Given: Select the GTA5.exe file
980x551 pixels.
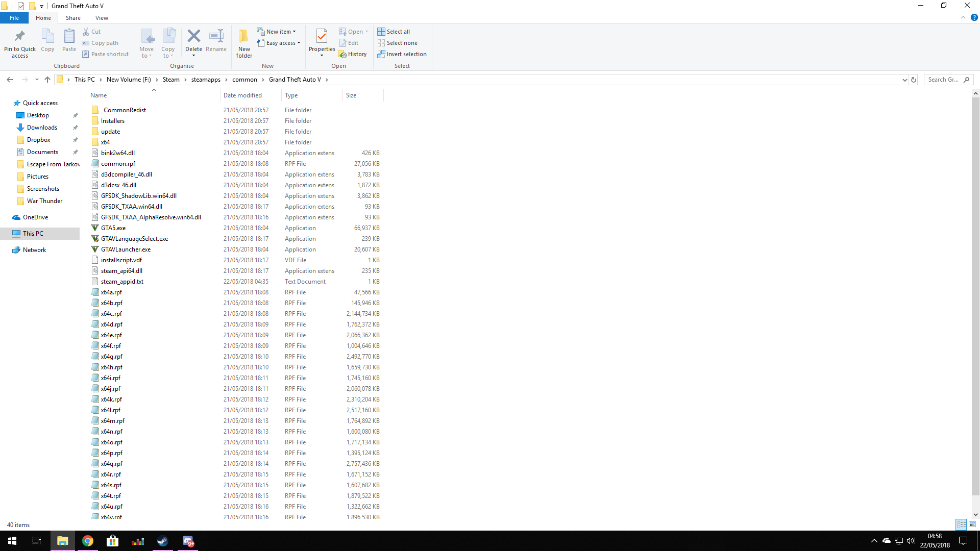Looking at the screenshot, I should click(x=113, y=228).
